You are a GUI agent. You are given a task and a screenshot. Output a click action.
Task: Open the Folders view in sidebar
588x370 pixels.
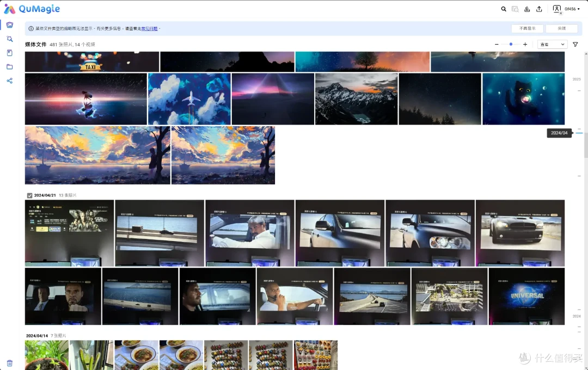point(10,67)
